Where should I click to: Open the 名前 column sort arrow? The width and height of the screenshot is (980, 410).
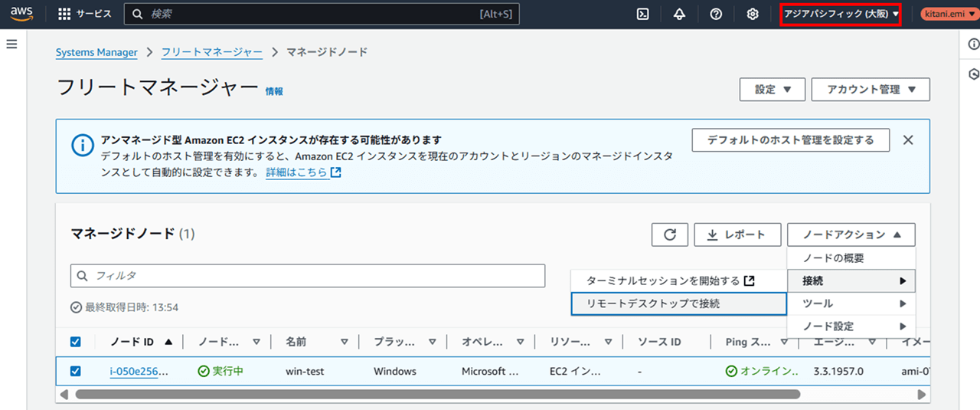[345, 342]
